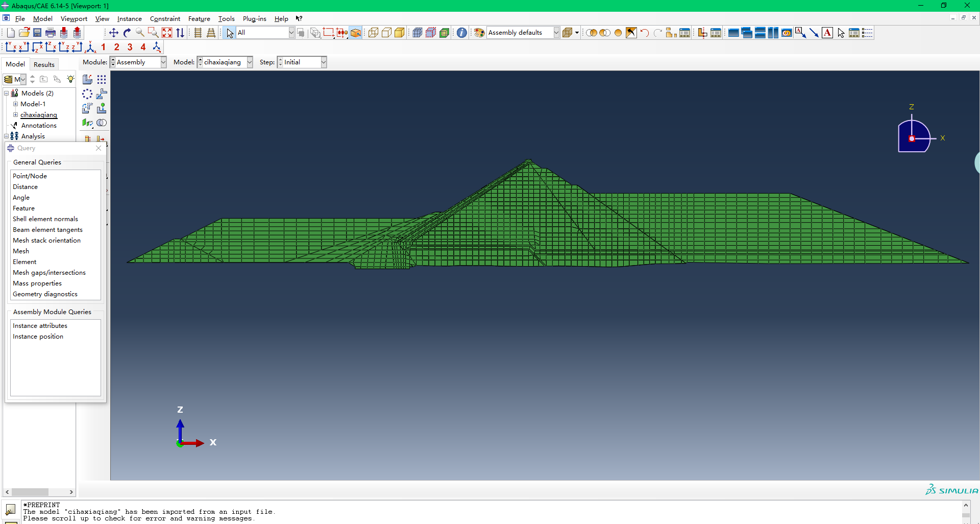
Task: Open the Query information tool
Action: [x=461, y=33]
